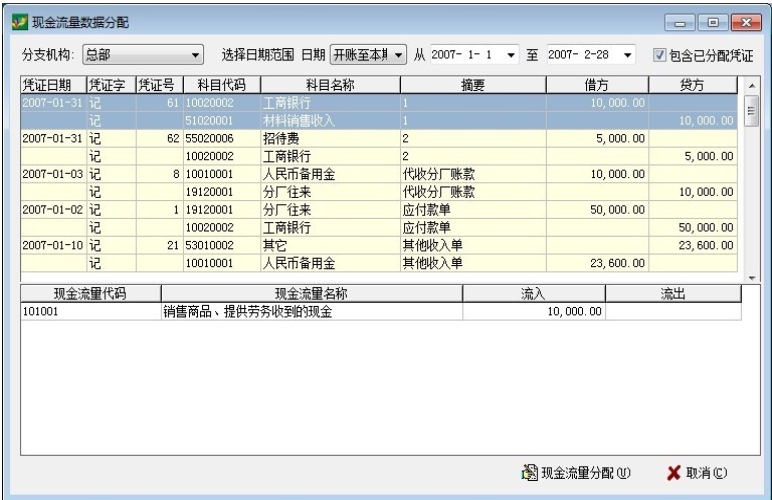Click the 凭证日期 column header

(x=52, y=86)
